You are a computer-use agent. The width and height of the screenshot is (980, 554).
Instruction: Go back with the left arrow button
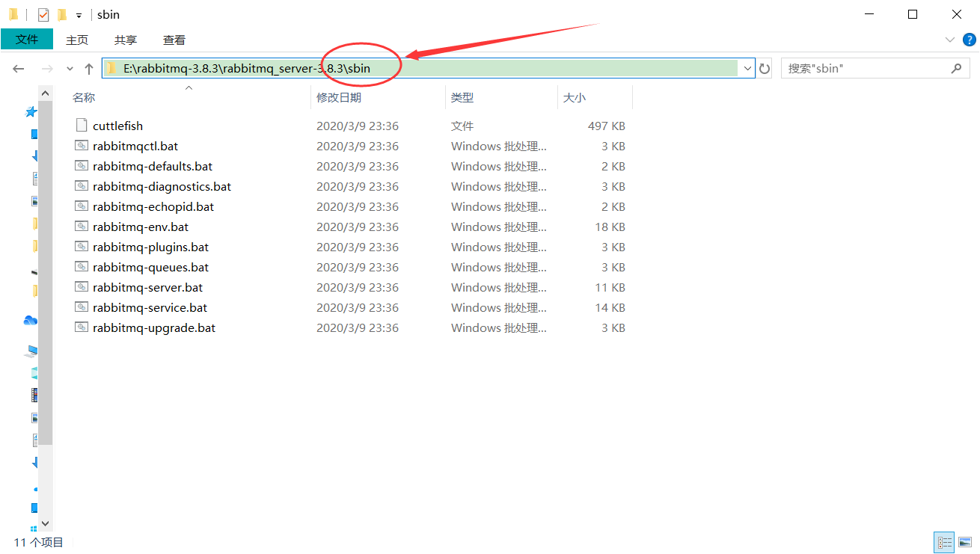tap(19, 68)
